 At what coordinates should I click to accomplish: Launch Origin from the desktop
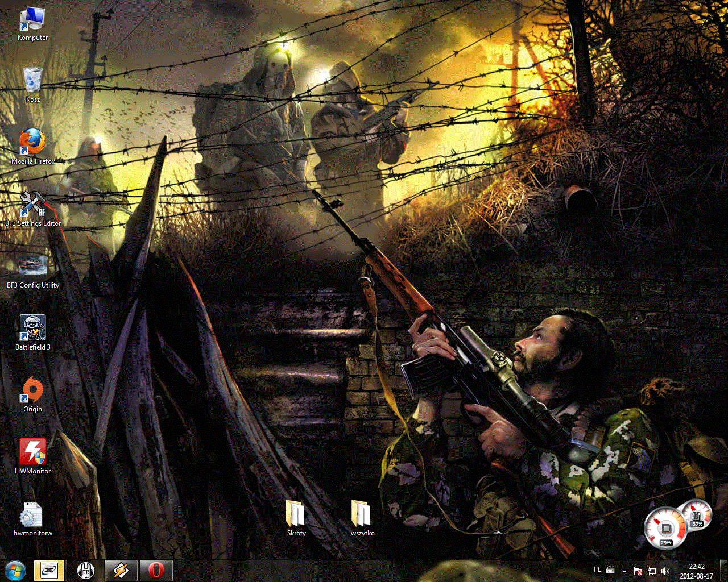pyautogui.click(x=32, y=394)
